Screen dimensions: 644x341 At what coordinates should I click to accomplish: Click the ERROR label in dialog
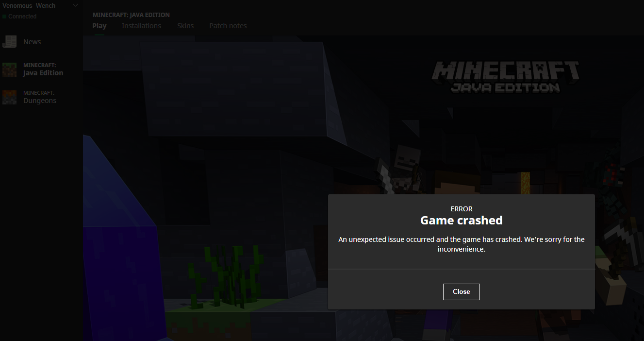pyautogui.click(x=462, y=209)
